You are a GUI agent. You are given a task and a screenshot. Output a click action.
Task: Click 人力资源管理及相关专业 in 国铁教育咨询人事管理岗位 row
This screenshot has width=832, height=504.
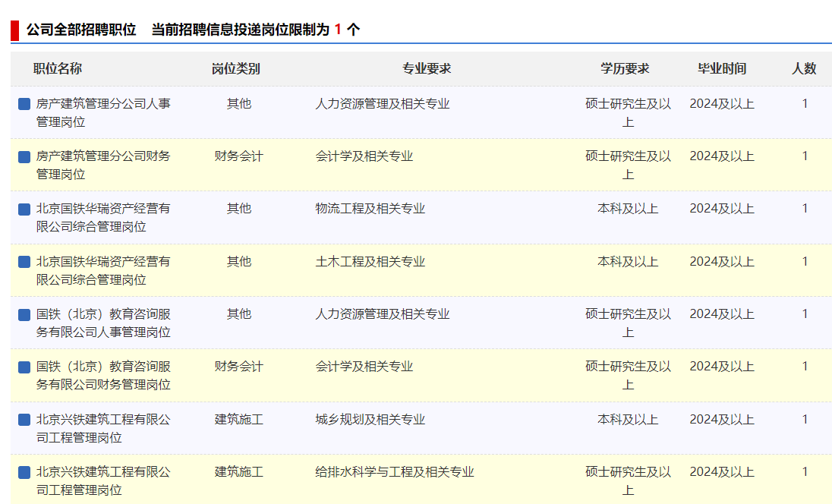click(383, 314)
